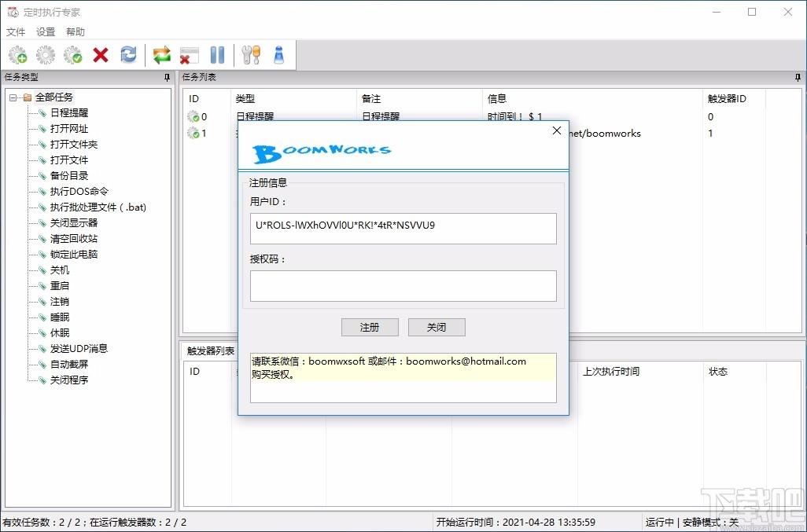This screenshot has height=532, width=807.
Task: Select 睡眠 in task type tree
Action: [x=60, y=317]
